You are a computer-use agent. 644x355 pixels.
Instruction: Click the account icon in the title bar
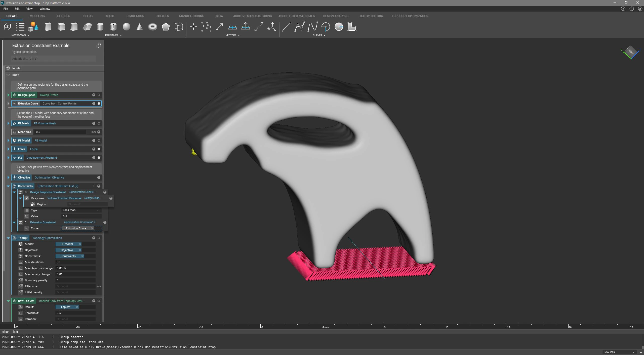click(640, 9)
